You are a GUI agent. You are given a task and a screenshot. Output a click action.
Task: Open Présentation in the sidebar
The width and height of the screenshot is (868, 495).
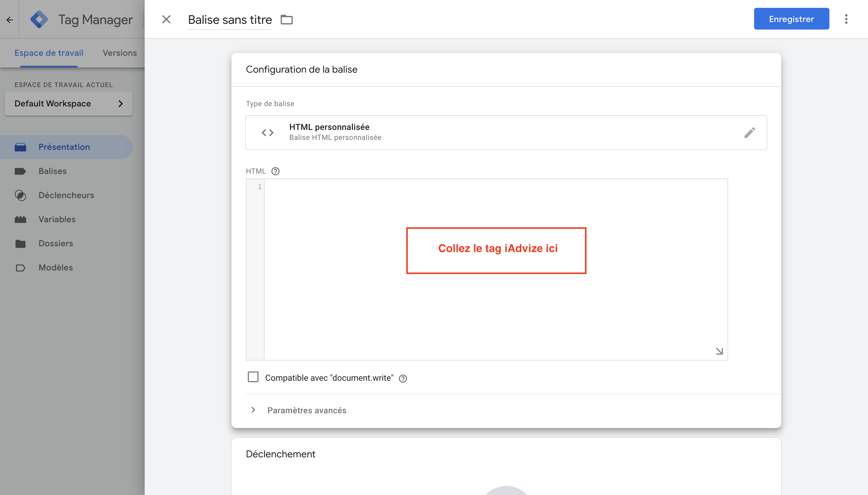pyautogui.click(x=66, y=147)
